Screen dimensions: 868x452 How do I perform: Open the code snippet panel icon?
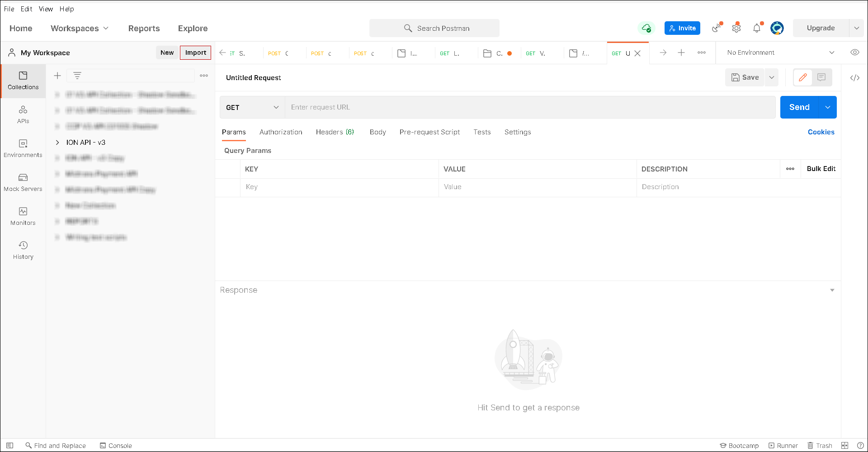click(x=854, y=78)
